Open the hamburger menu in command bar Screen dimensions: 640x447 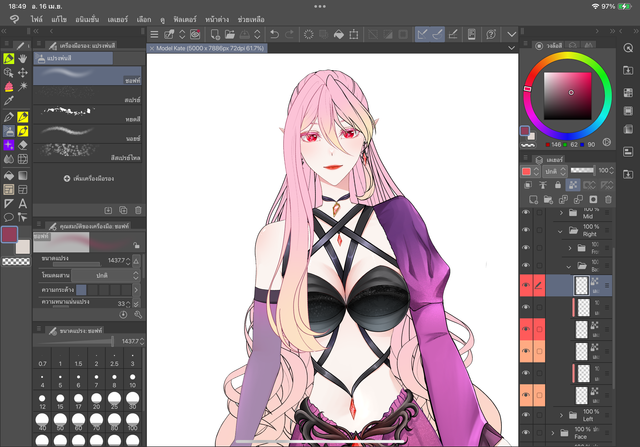(x=154, y=34)
